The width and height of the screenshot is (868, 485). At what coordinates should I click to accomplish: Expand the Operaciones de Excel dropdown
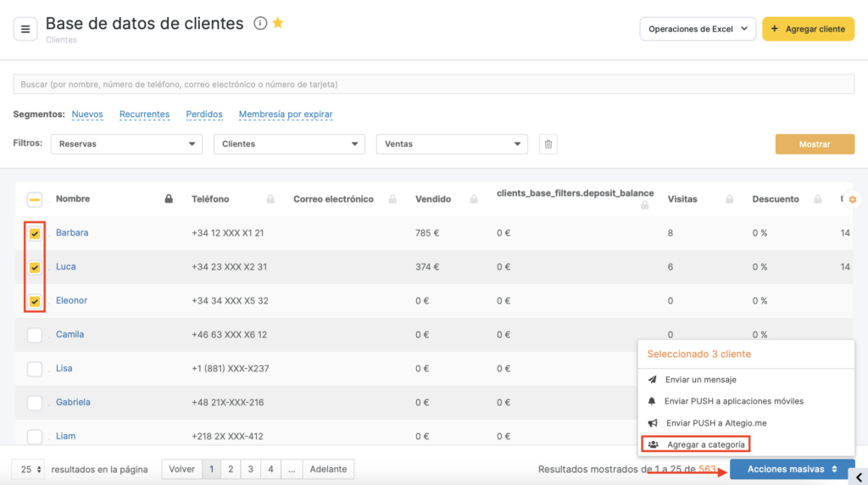pos(697,29)
